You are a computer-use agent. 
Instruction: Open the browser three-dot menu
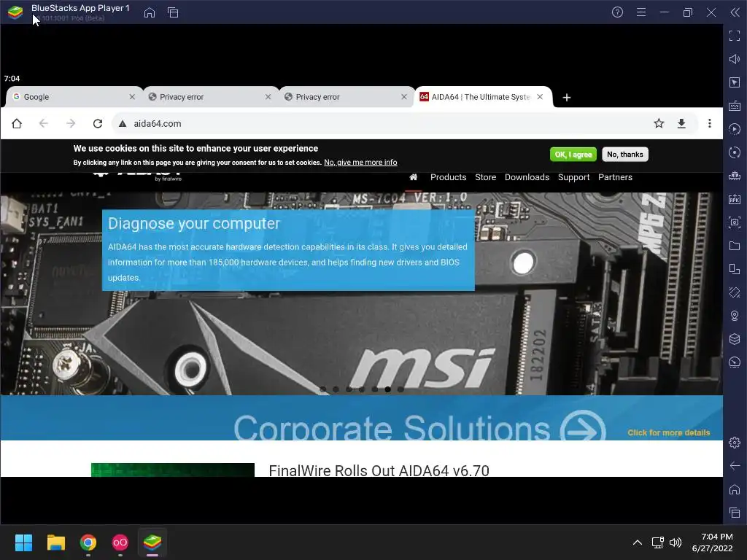point(709,124)
